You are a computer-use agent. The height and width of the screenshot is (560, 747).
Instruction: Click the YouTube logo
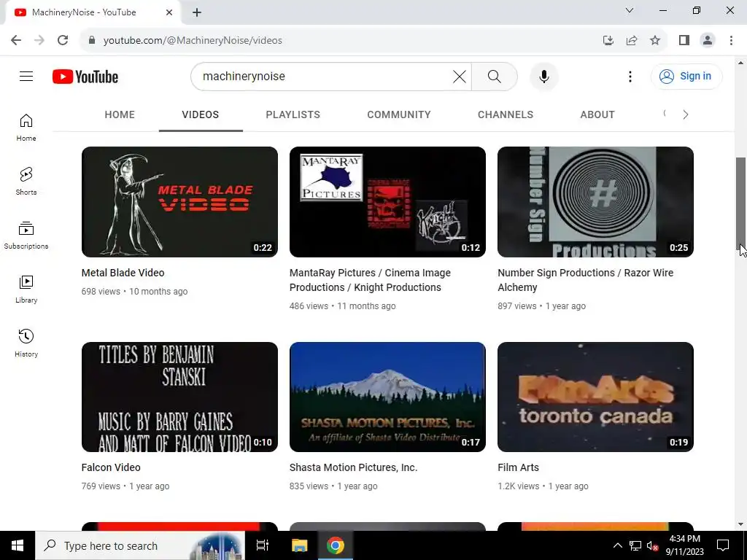pos(85,77)
